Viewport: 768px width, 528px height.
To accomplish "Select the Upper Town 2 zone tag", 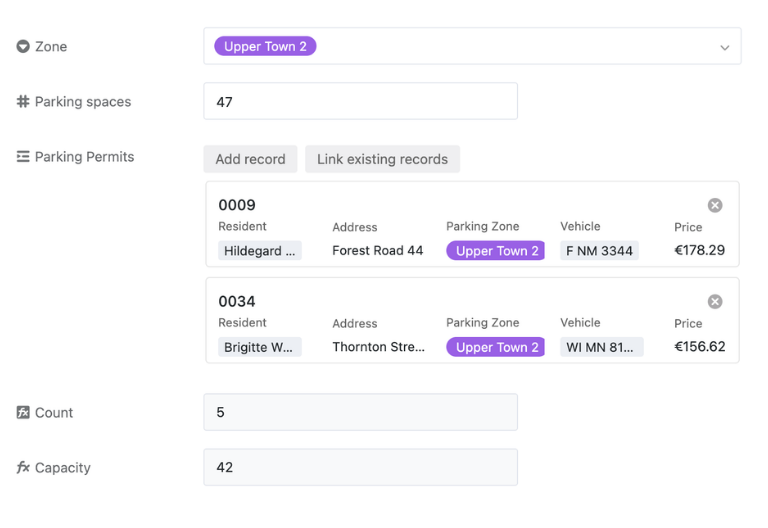I will 265,47.
